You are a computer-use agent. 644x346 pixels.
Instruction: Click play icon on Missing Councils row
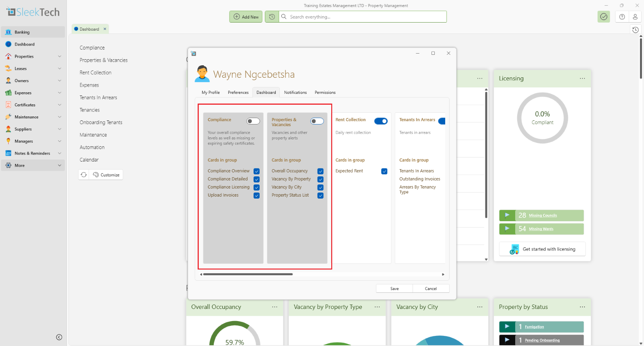(507, 215)
